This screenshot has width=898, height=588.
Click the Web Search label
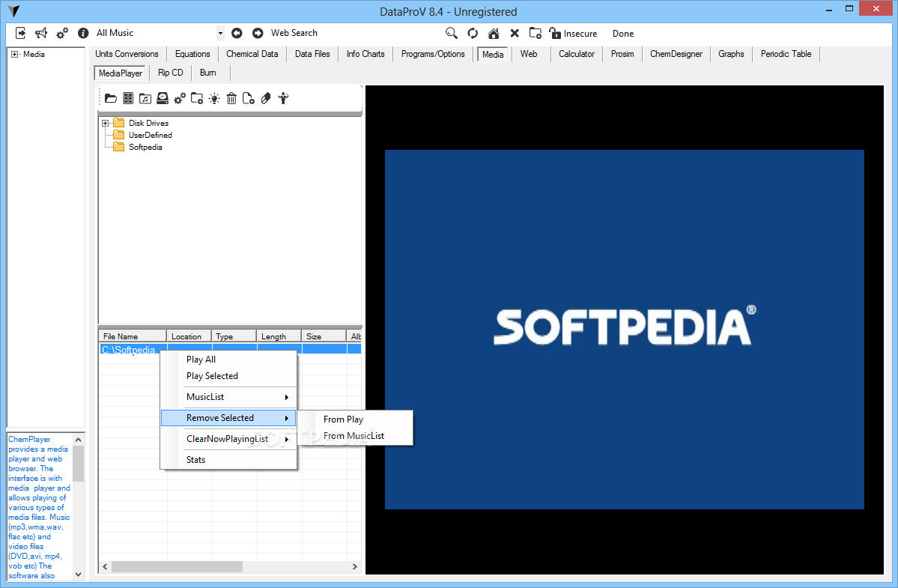294,33
